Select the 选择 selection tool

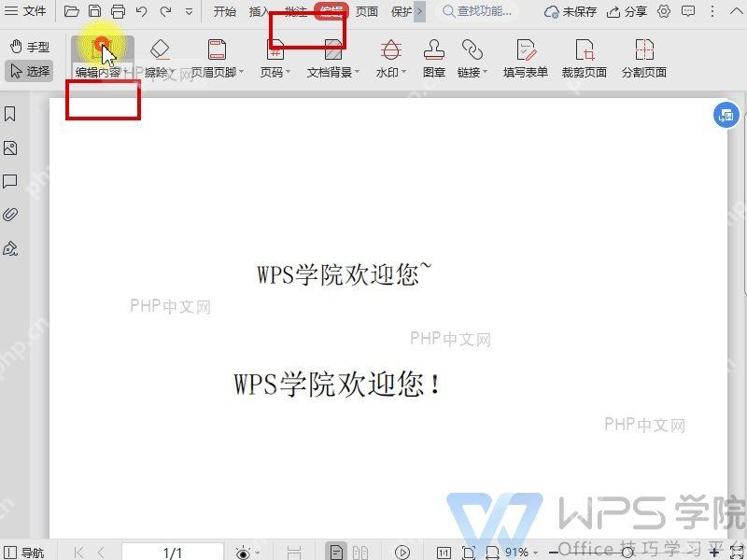pyautogui.click(x=30, y=71)
